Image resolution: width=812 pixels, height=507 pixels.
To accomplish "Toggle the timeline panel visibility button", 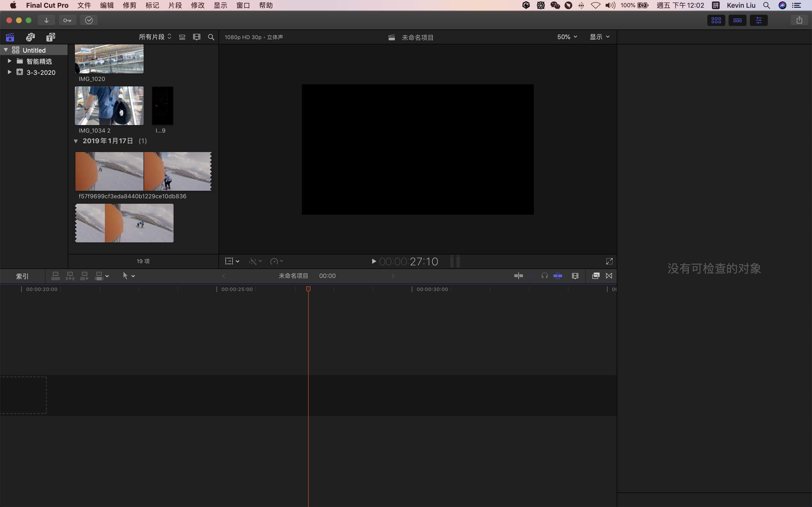I will [x=737, y=21].
